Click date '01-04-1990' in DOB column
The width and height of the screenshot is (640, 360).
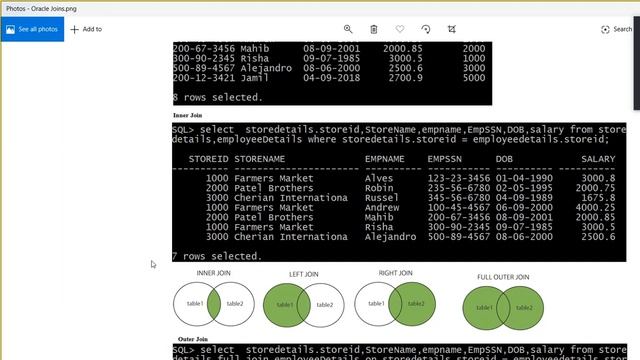point(524,178)
